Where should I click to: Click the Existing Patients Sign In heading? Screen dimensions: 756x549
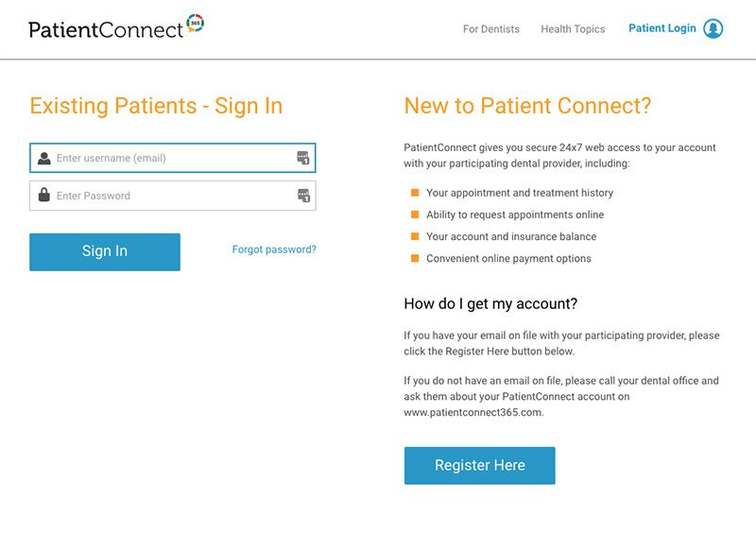coord(156,106)
